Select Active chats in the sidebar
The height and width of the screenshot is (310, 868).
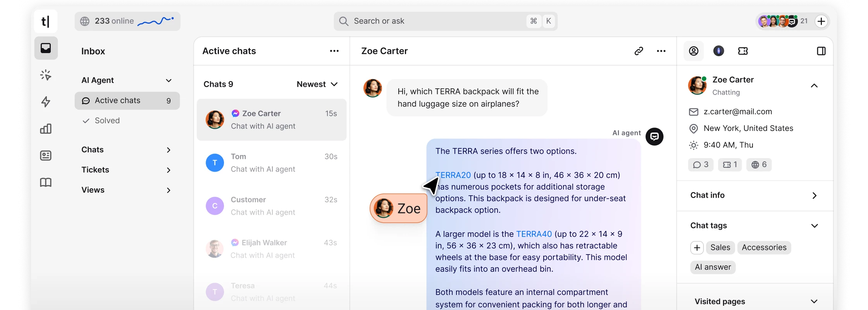coord(127,101)
